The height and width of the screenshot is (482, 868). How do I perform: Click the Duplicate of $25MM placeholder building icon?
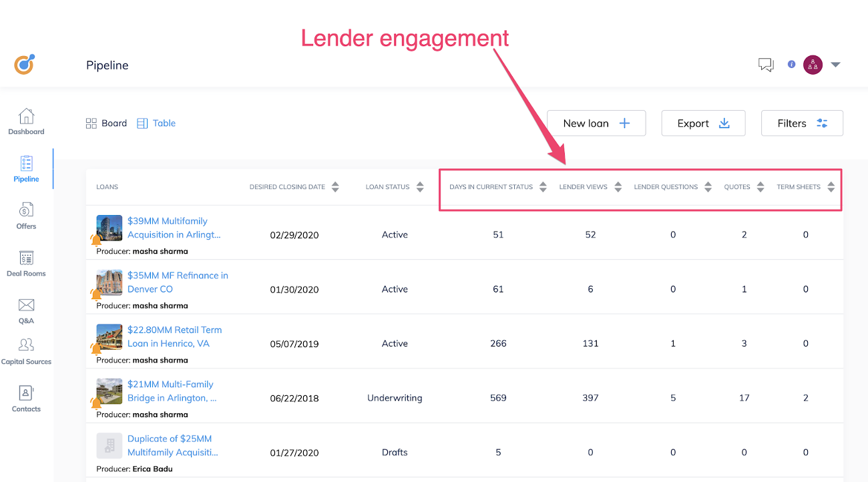(110, 445)
